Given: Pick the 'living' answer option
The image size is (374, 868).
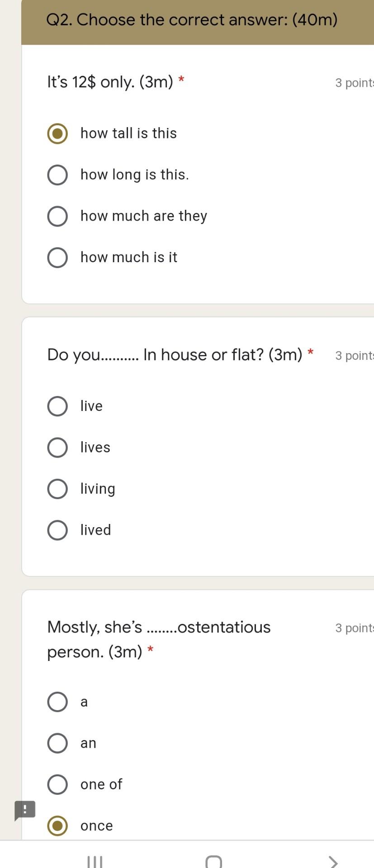Looking at the screenshot, I should (57, 489).
